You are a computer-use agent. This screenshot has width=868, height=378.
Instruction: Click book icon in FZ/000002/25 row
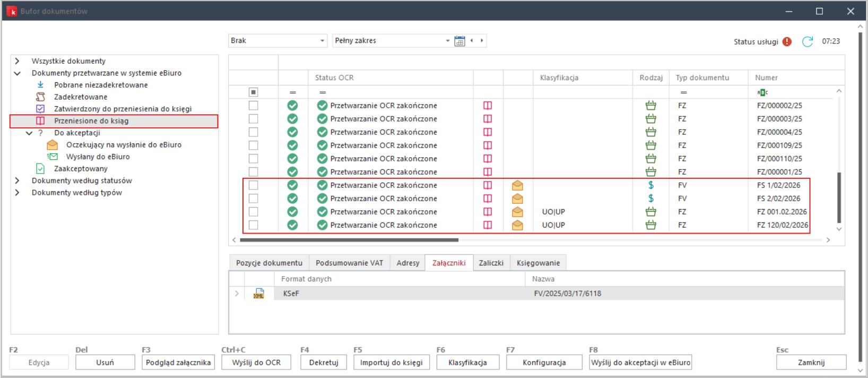pyautogui.click(x=488, y=106)
